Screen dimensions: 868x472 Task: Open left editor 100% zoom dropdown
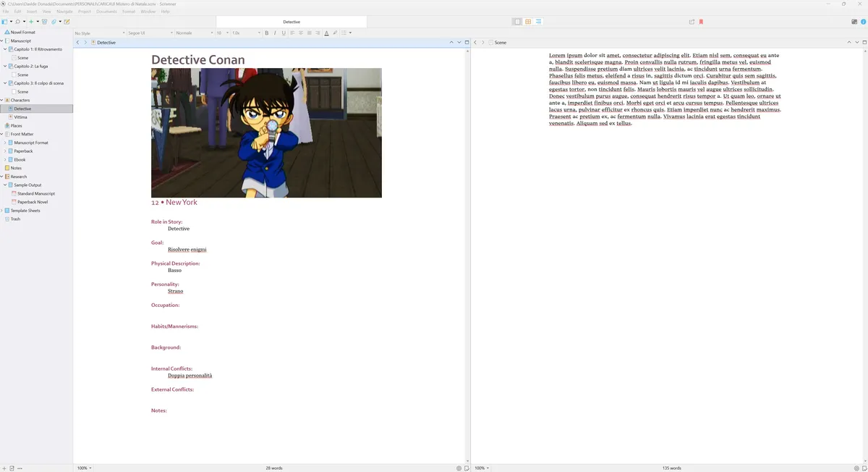[84, 468]
